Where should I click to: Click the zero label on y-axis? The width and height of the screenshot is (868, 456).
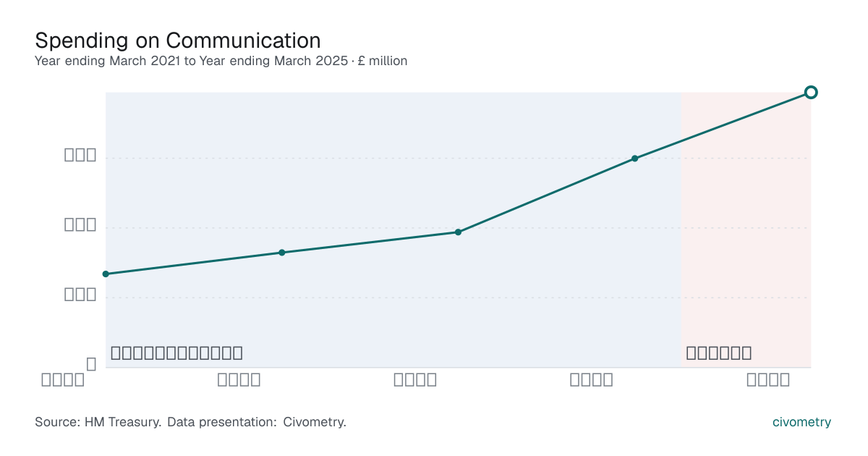(91, 364)
